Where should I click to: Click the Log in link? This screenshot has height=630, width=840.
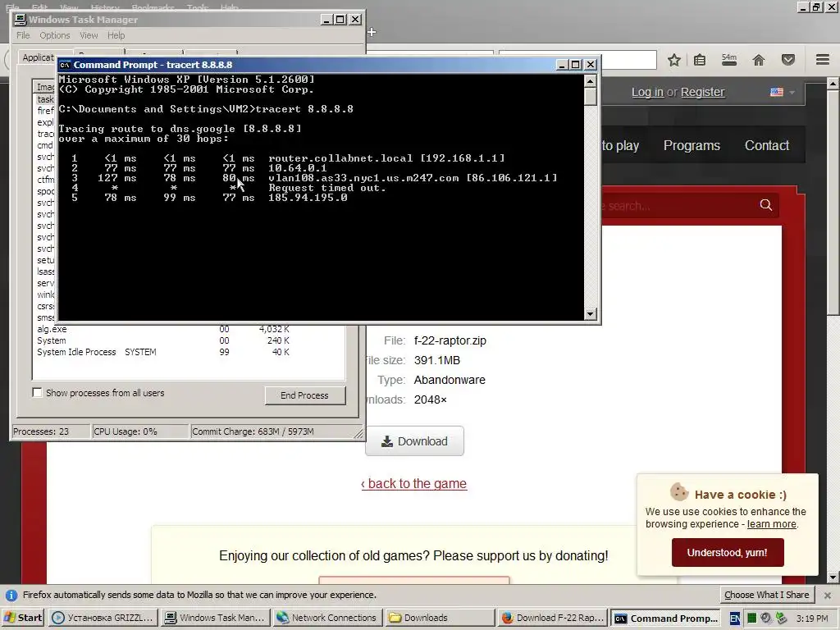(647, 92)
